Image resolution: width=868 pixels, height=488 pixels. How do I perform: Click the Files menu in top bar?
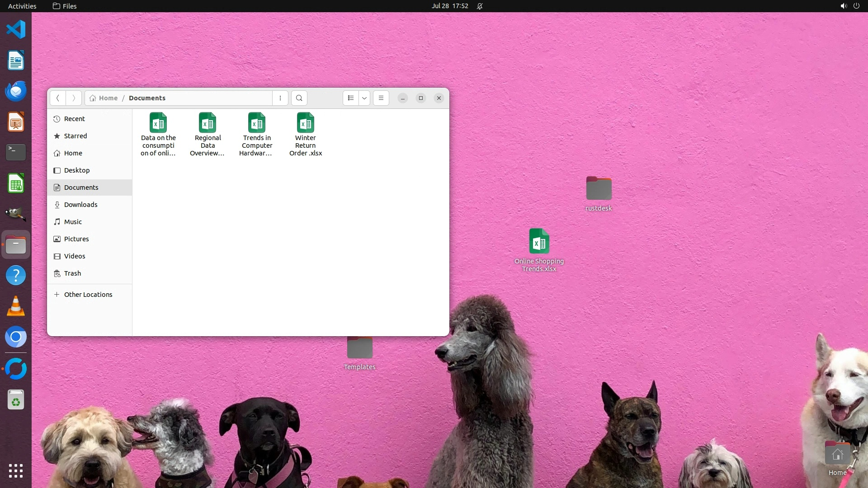pos(65,6)
